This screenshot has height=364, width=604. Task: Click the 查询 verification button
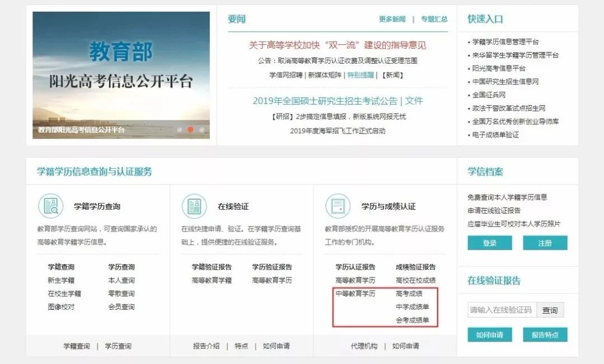(x=550, y=310)
